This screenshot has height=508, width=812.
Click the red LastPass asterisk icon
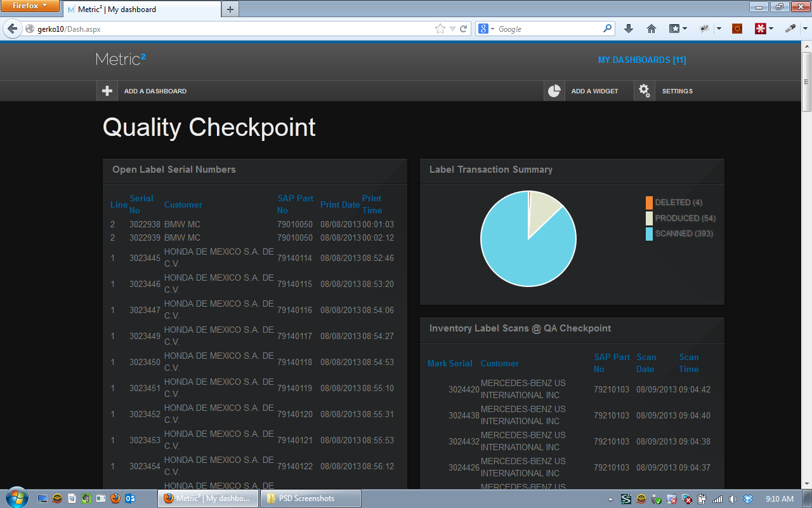click(761, 28)
